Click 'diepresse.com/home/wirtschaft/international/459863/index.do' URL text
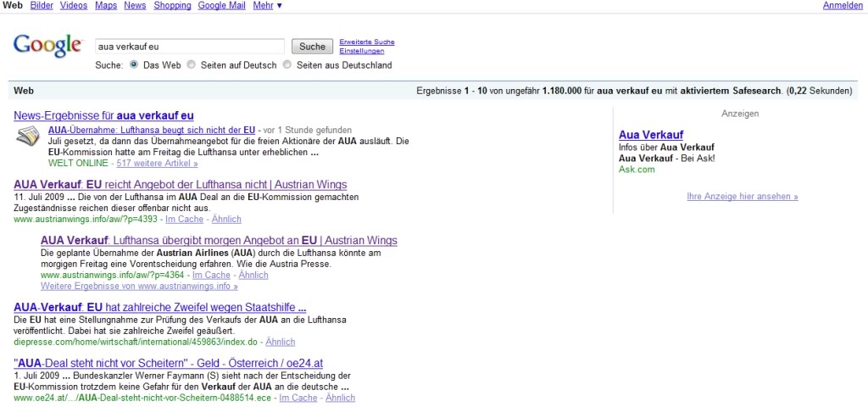 click(136, 343)
